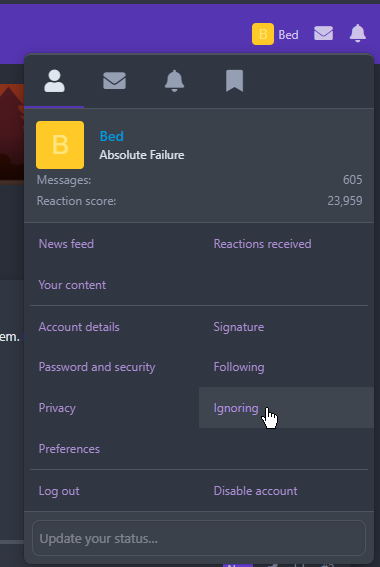Click the Log out link

click(x=59, y=491)
